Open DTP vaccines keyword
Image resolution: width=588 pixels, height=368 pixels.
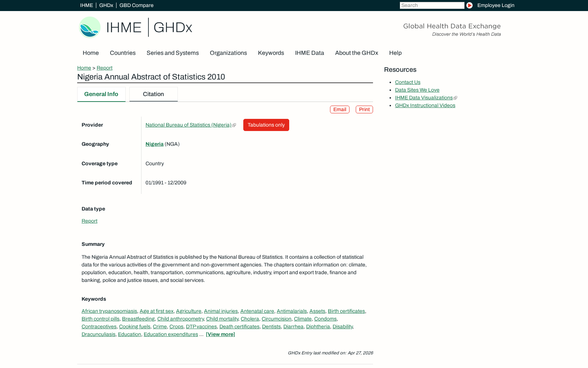[x=201, y=326]
